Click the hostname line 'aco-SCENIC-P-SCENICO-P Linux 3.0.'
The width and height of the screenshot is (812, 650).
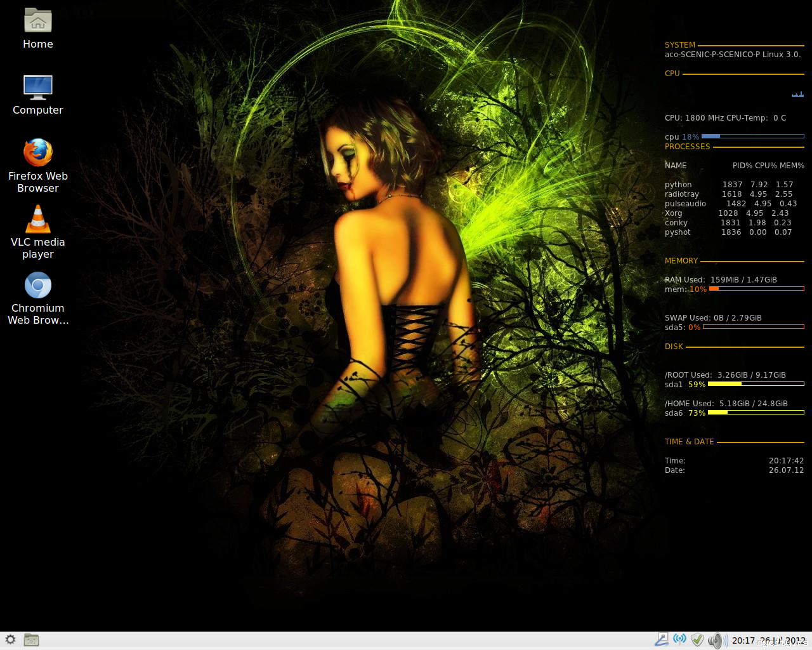(733, 55)
